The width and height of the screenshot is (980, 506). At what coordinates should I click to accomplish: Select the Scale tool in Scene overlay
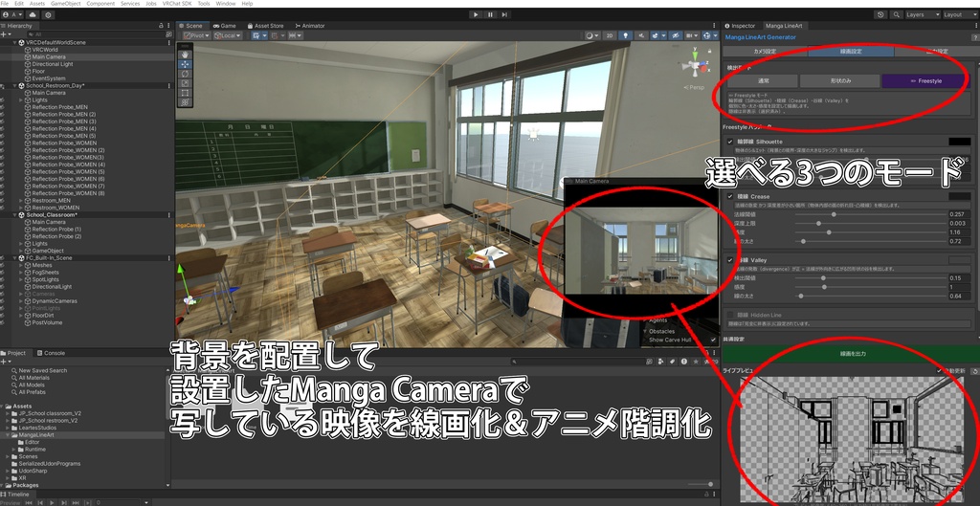pyautogui.click(x=185, y=83)
